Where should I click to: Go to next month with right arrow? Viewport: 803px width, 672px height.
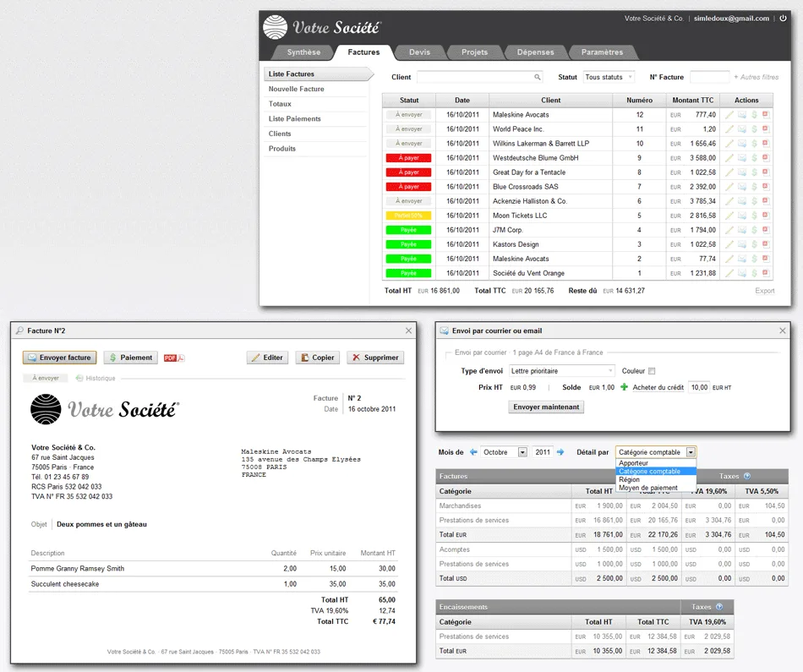[560, 452]
